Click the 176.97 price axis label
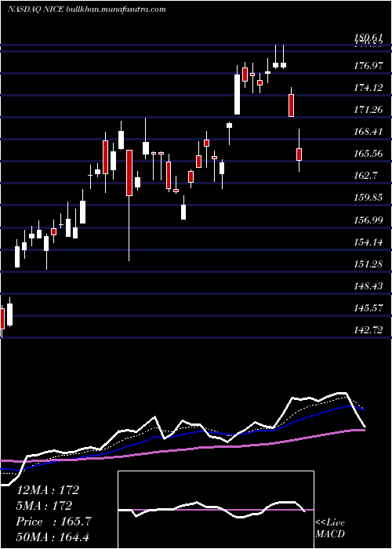This screenshot has width=392, height=549. coord(368,65)
